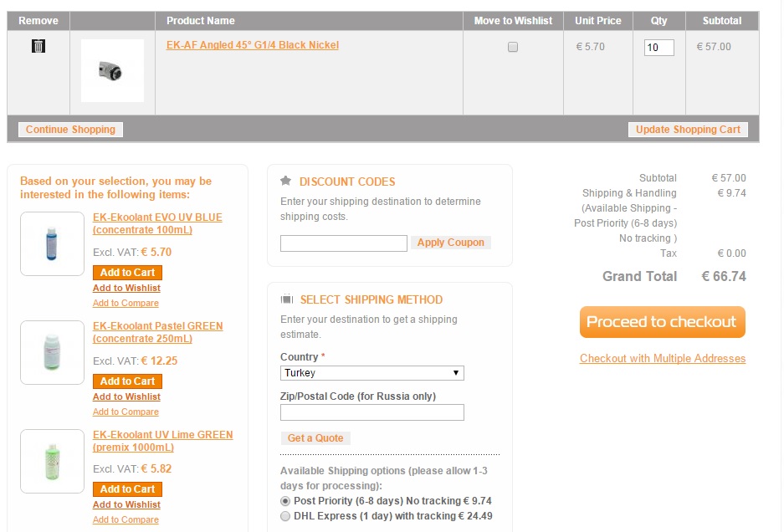Click the Tax € 0.00 value

731,253
